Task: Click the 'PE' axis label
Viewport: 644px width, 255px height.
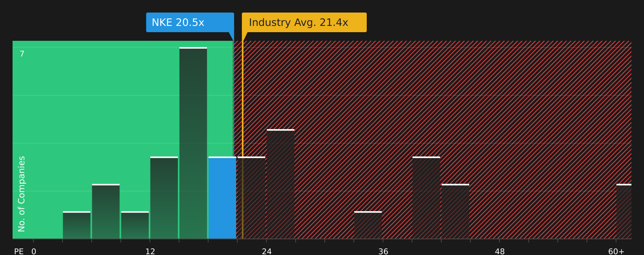Action: [x=19, y=251]
